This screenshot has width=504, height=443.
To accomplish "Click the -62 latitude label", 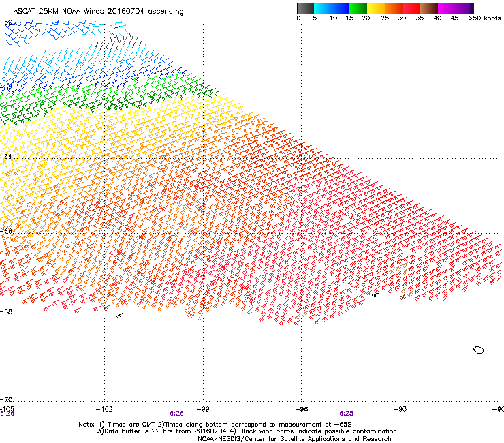I will pos(6,87).
